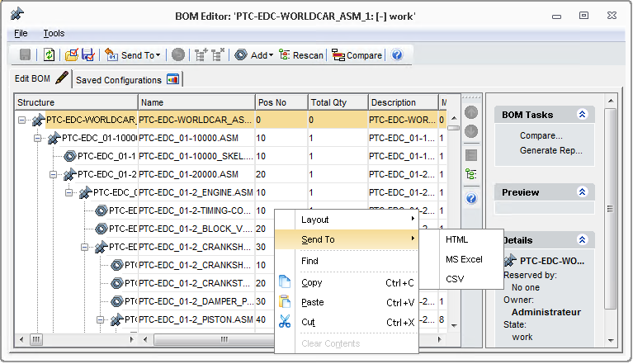The image size is (633, 364).
Task: Open the Send To toolbar dropdown
Action: [x=133, y=54]
